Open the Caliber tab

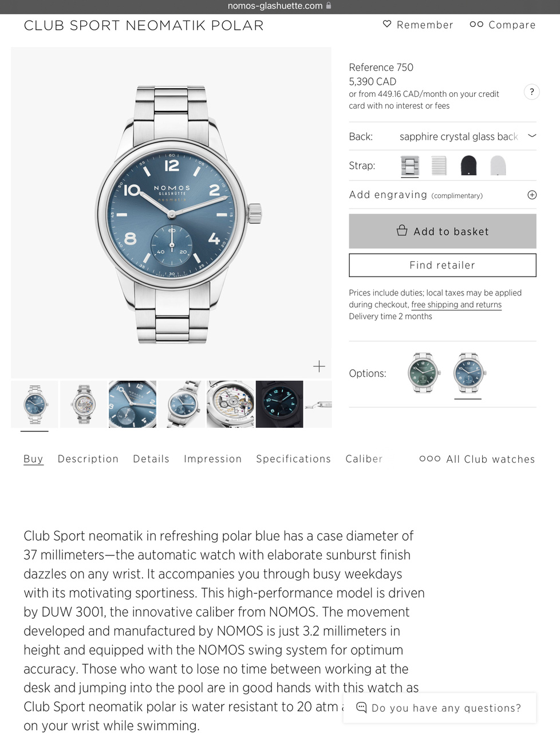tap(364, 459)
